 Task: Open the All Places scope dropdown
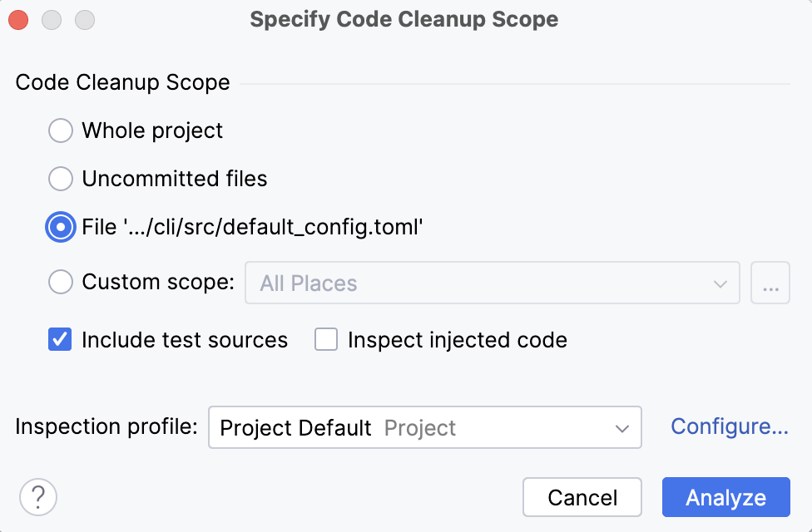tap(491, 283)
